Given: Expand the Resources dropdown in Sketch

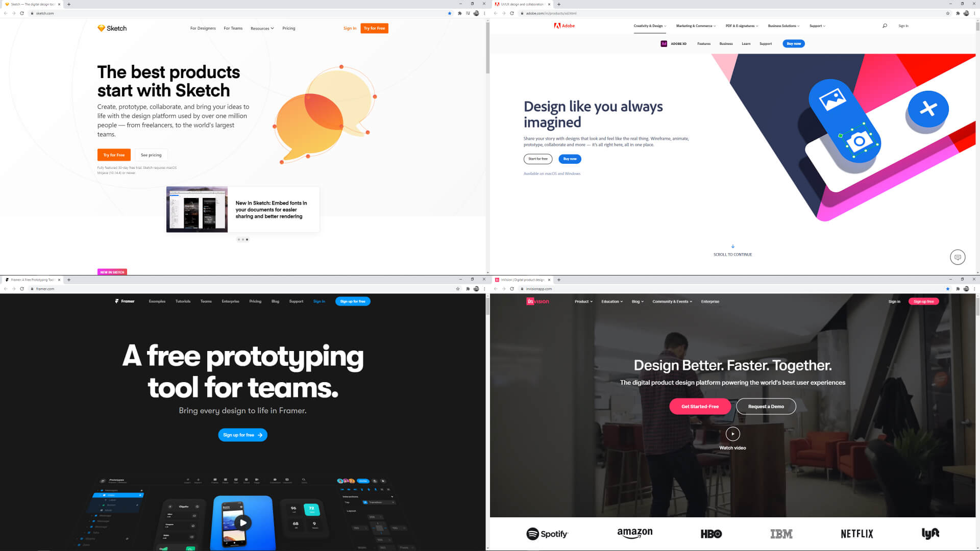Looking at the screenshot, I should click(x=261, y=28).
